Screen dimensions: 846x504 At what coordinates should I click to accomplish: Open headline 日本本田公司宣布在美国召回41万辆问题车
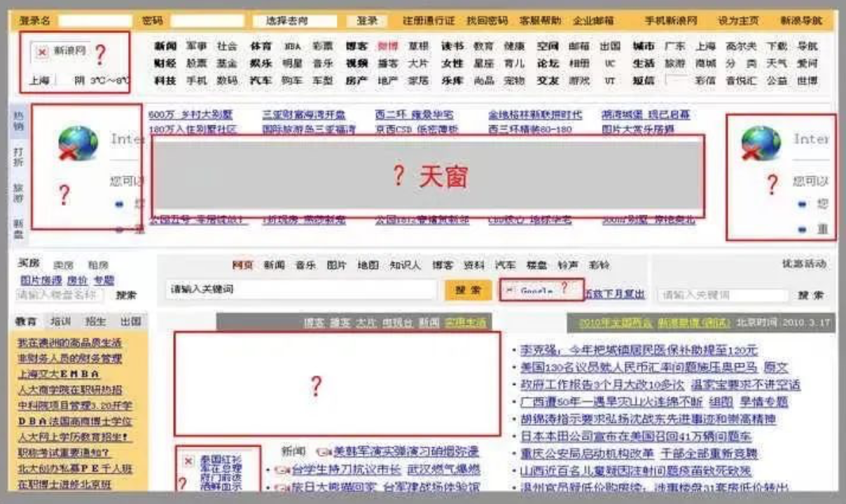[636, 436]
